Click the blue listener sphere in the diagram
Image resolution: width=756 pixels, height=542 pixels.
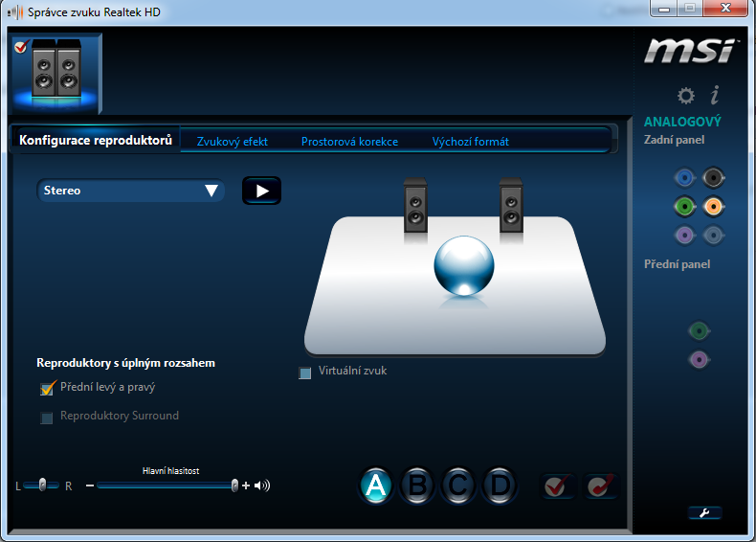click(464, 265)
